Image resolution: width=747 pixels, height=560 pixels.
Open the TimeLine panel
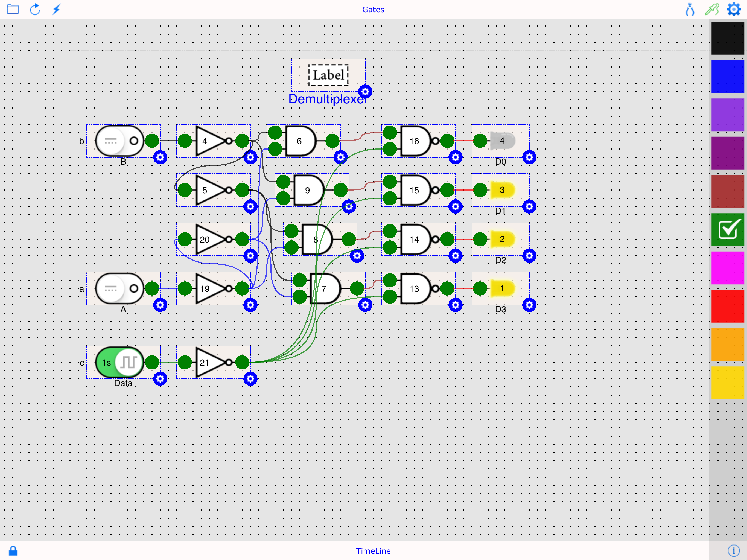pos(373,551)
